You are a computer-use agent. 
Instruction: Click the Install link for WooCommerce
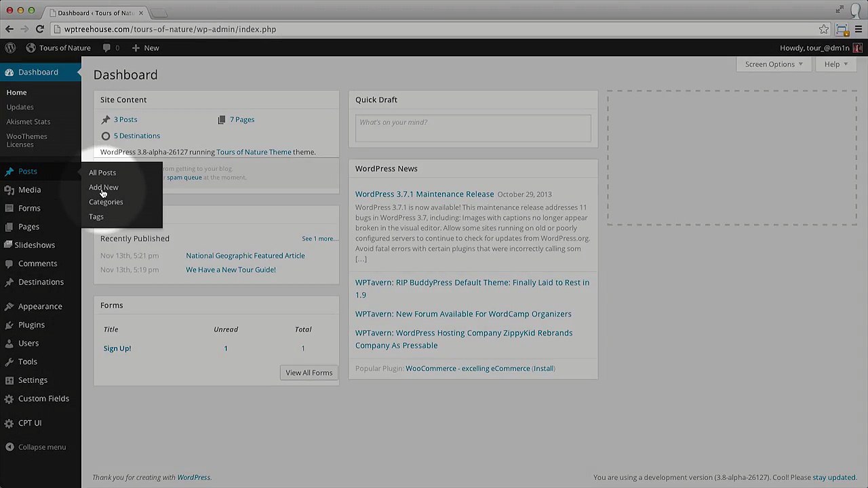point(543,369)
